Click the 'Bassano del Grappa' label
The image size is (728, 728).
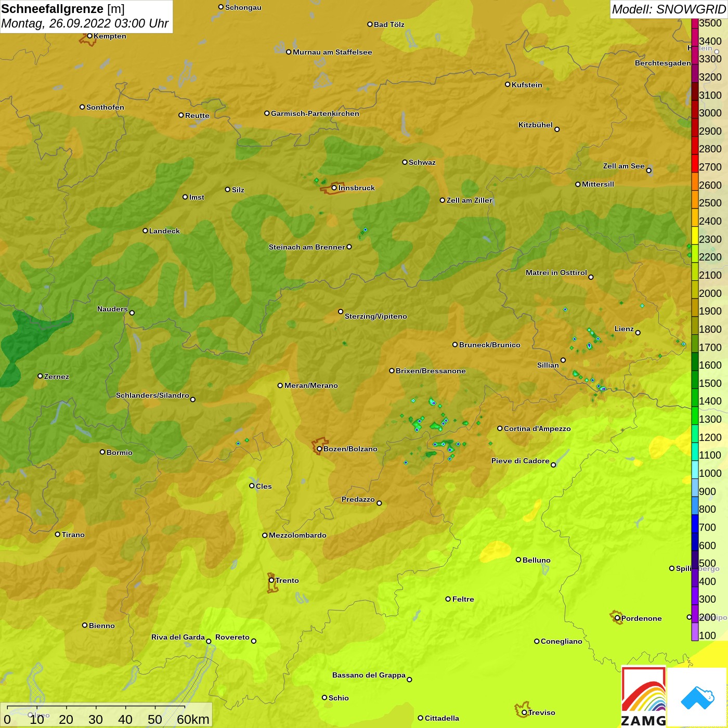[x=369, y=675]
